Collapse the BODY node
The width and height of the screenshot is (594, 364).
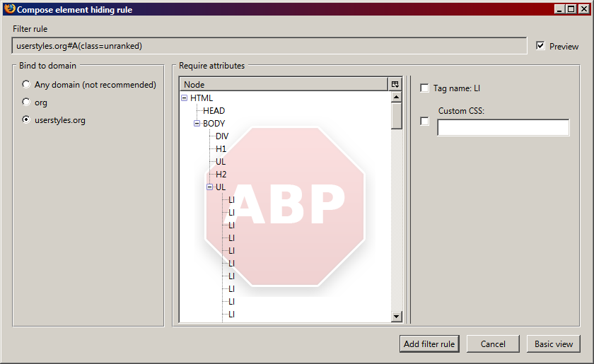pos(197,124)
